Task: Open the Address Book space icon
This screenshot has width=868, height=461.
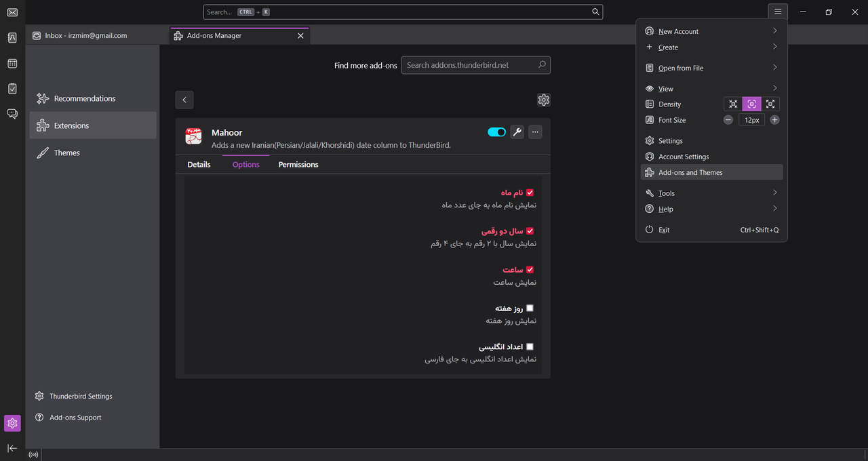Action: point(12,38)
